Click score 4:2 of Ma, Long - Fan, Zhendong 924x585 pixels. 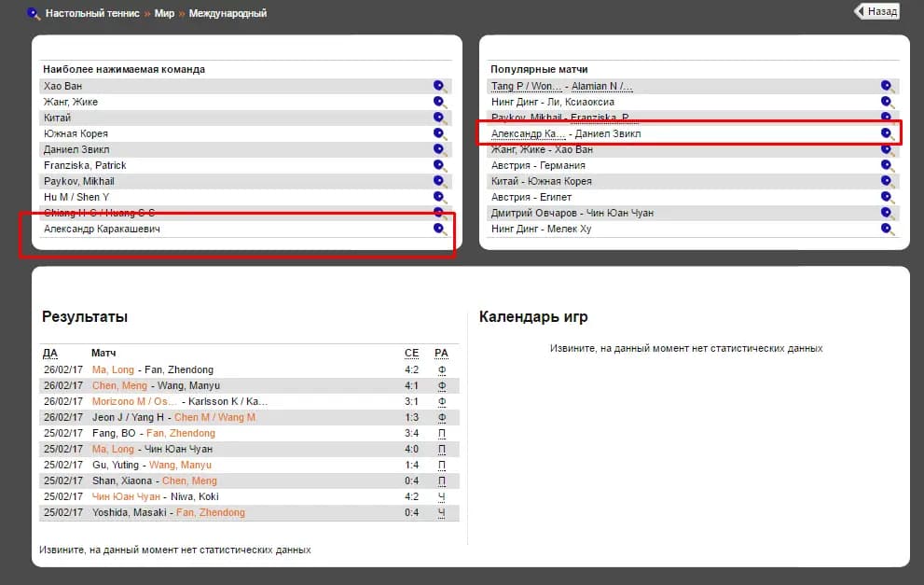click(411, 369)
